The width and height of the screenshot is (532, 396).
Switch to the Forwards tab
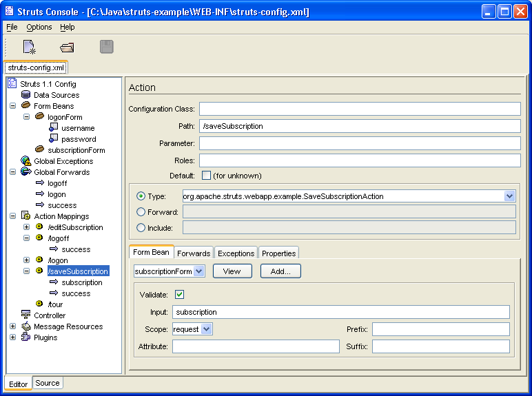tap(194, 253)
